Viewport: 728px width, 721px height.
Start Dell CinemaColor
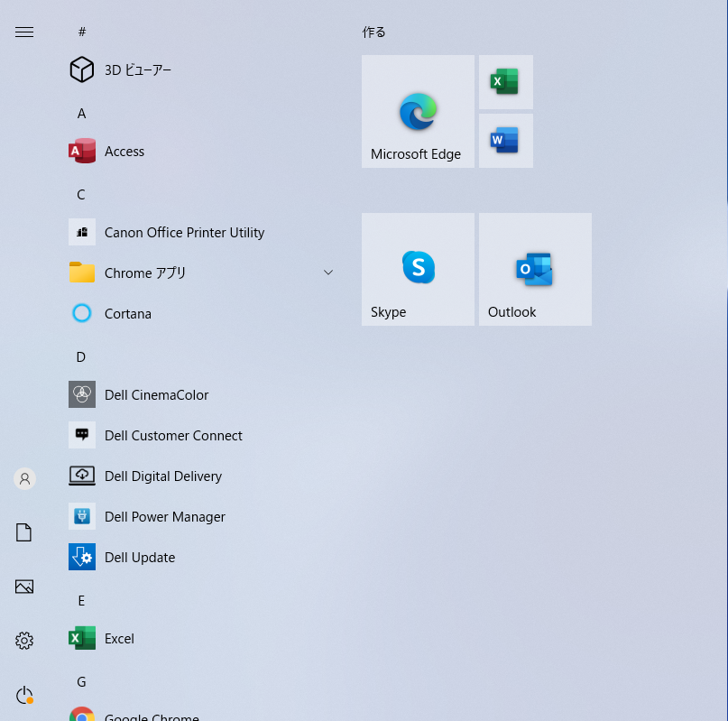tap(156, 394)
